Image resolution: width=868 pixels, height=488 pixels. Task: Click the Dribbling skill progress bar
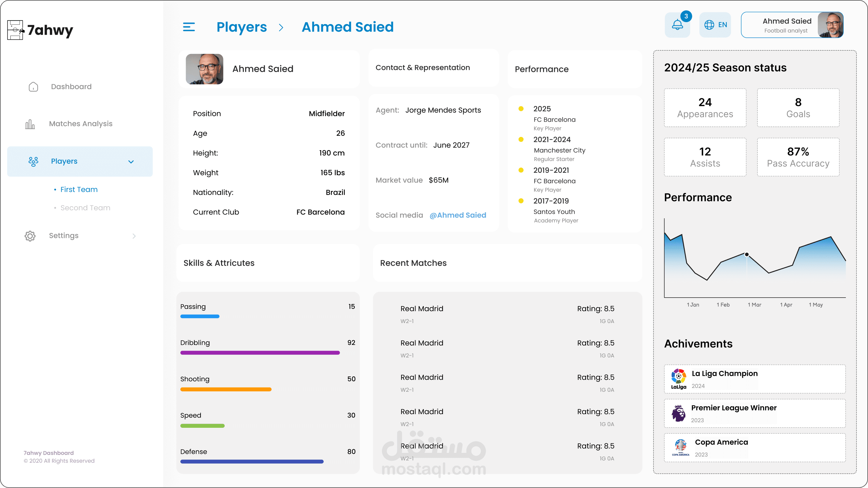260,353
